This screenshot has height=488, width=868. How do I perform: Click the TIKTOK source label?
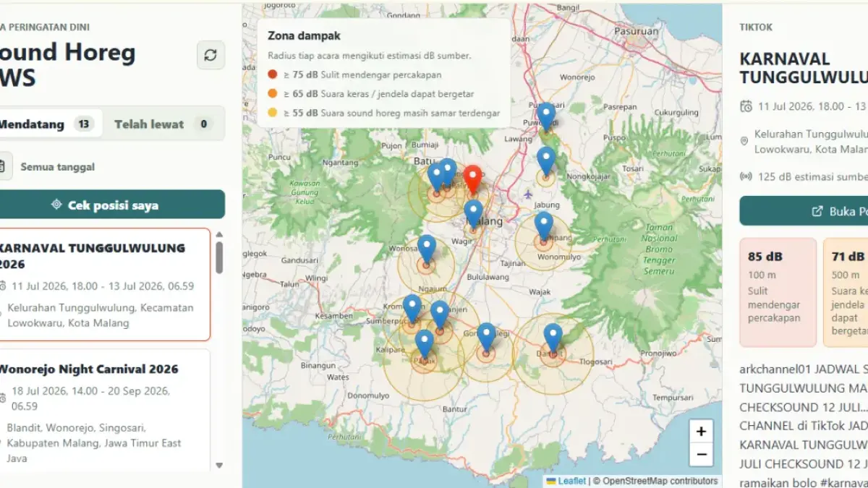pos(756,27)
